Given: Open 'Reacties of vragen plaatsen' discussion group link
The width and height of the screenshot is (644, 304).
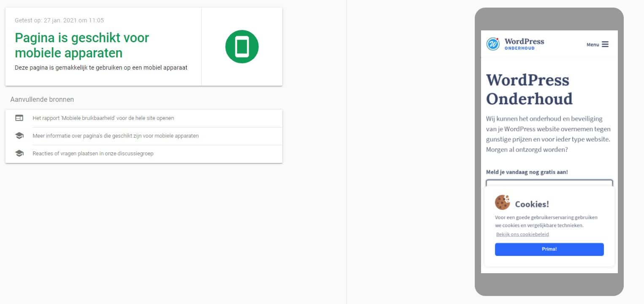Looking at the screenshot, I should (x=93, y=154).
